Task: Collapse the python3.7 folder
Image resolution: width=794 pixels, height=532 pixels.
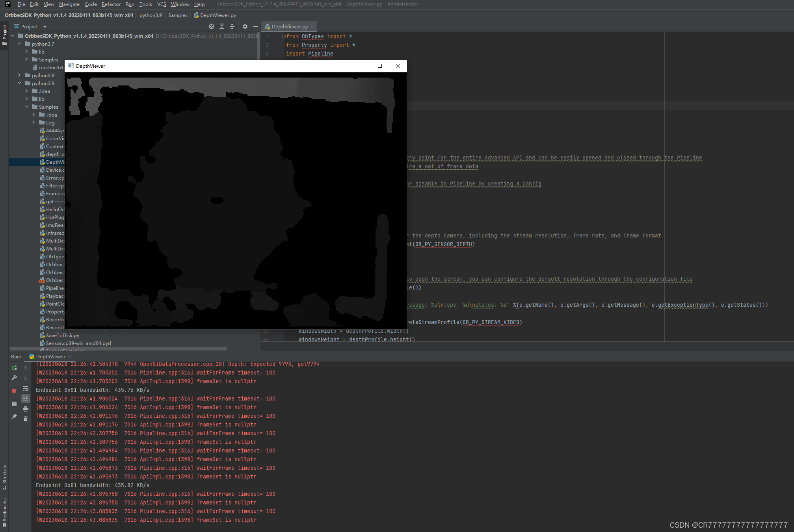Action: [19, 44]
